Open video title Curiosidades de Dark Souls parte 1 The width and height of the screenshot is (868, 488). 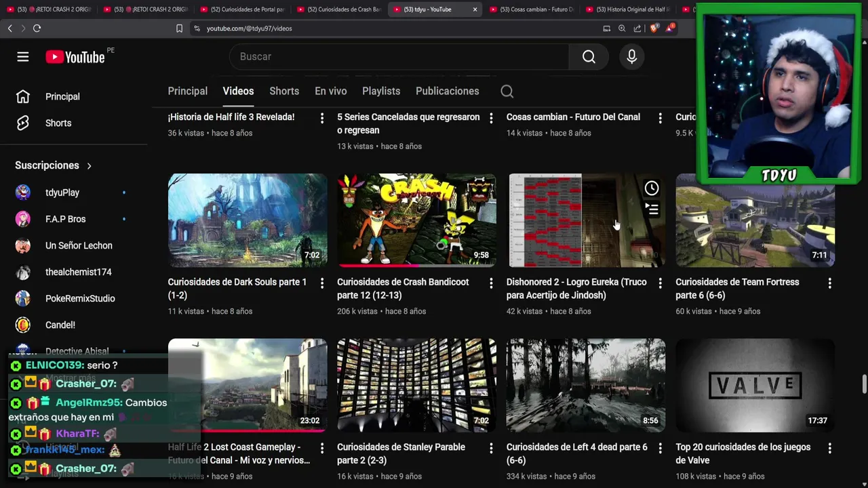tap(237, 289)
